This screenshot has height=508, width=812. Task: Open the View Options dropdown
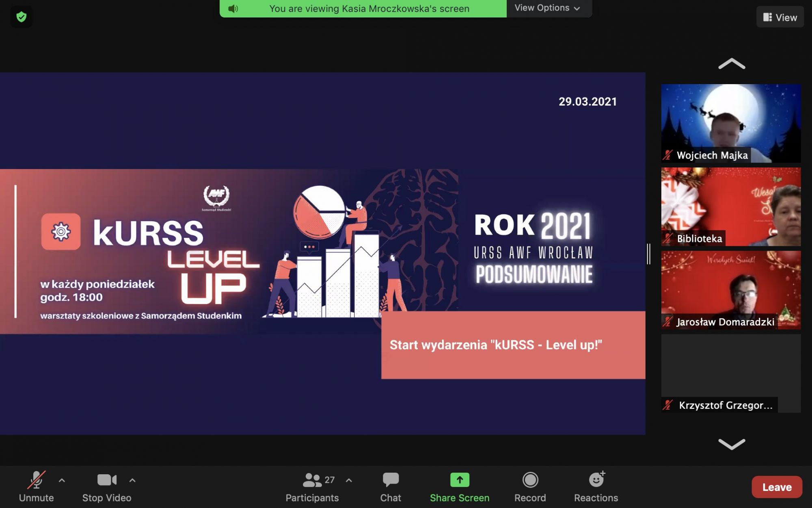547,8
